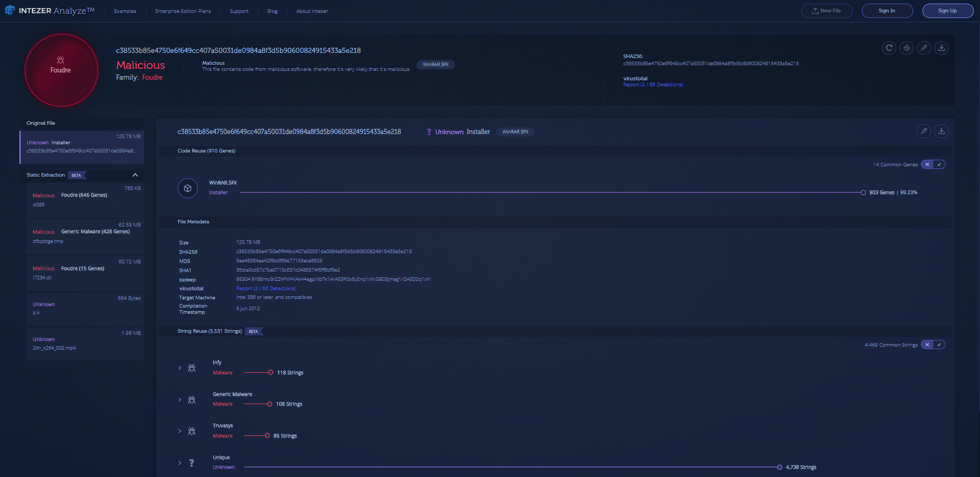Expand the Truvasys malware strings row

(x=180, y=431)
